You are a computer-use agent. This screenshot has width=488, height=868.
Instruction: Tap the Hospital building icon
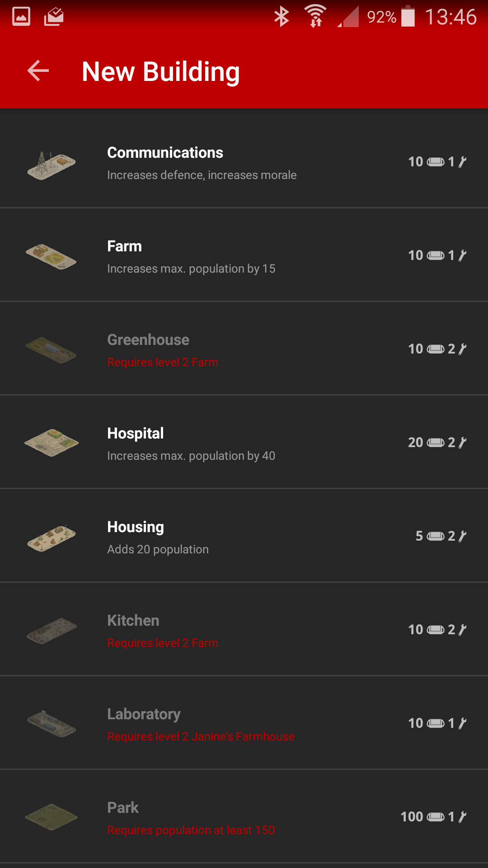pyautogui.click(x=51, y=443)
